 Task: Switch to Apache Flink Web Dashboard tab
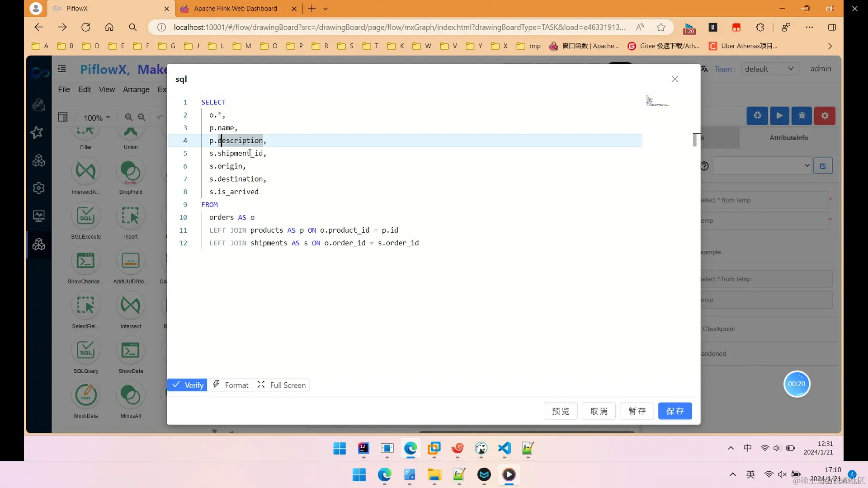click(235, 8)
